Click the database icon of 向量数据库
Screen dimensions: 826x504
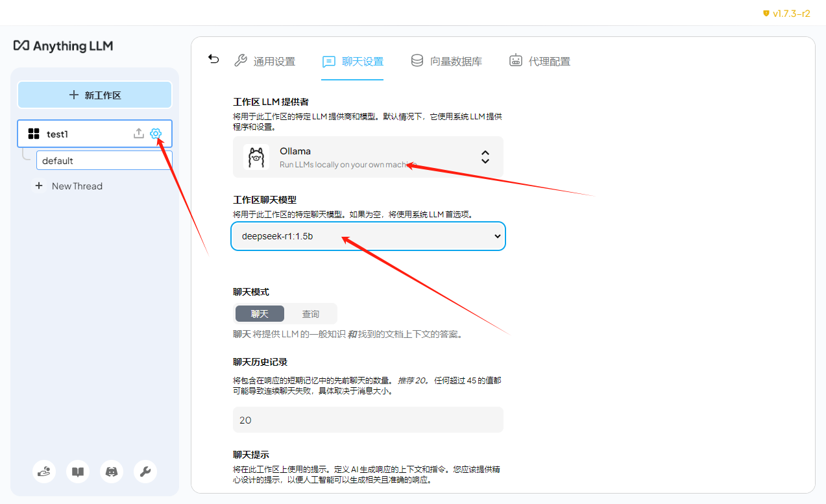coord(417,61)
